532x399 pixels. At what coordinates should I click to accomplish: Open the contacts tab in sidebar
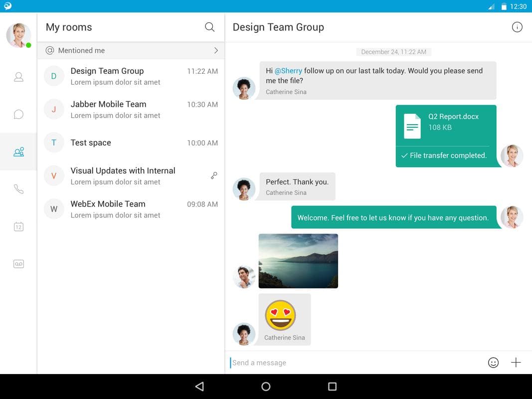[x=18, y=77]
